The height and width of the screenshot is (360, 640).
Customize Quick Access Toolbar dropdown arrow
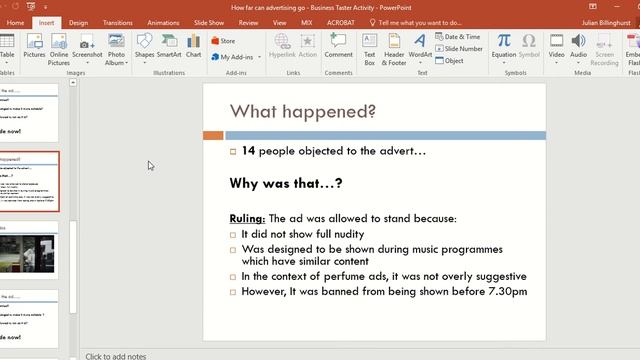coord(45,7)
